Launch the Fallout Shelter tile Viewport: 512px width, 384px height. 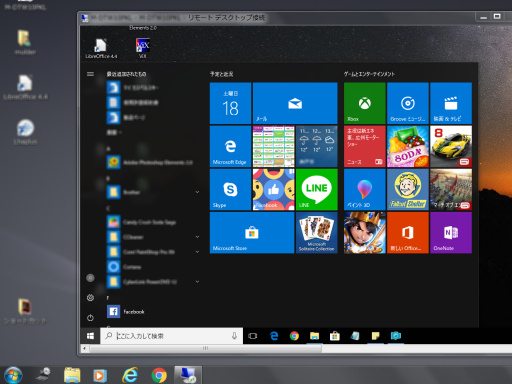tap(408, 189)
